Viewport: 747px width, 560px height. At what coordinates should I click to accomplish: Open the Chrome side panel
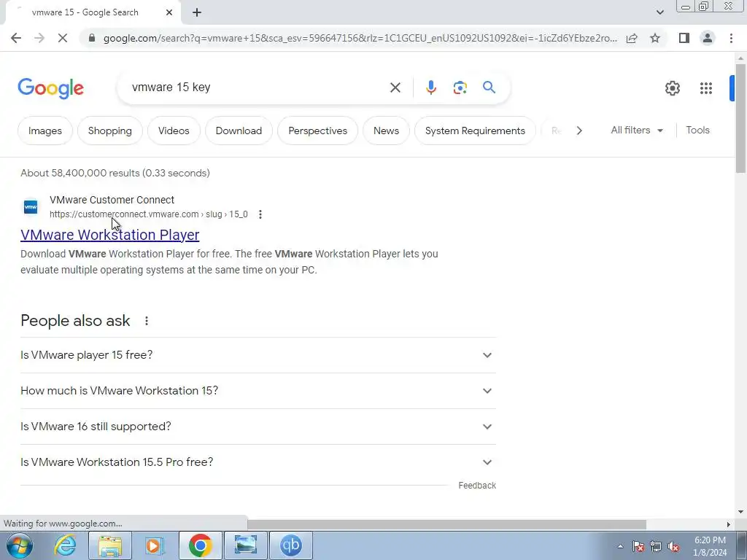point(684,38)
